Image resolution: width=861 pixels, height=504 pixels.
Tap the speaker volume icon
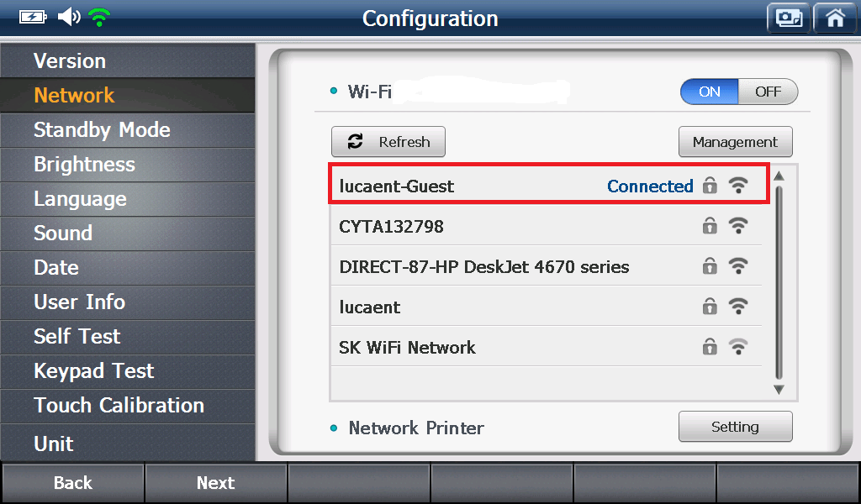point(69,17)
